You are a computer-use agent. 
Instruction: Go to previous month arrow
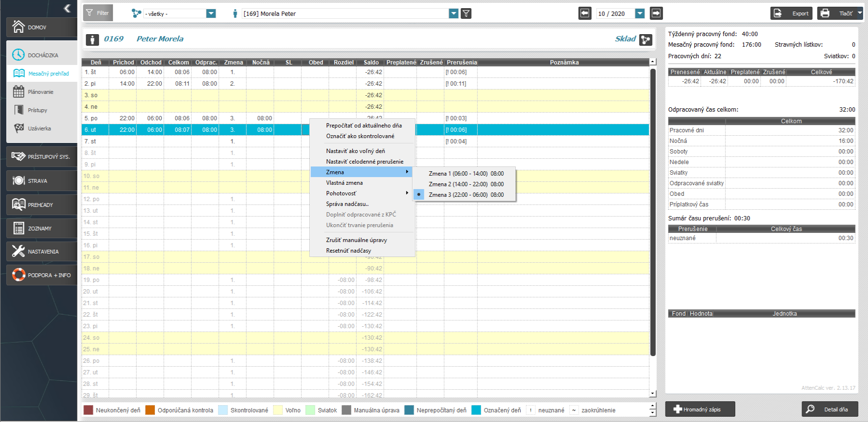(x=585, y=13)
